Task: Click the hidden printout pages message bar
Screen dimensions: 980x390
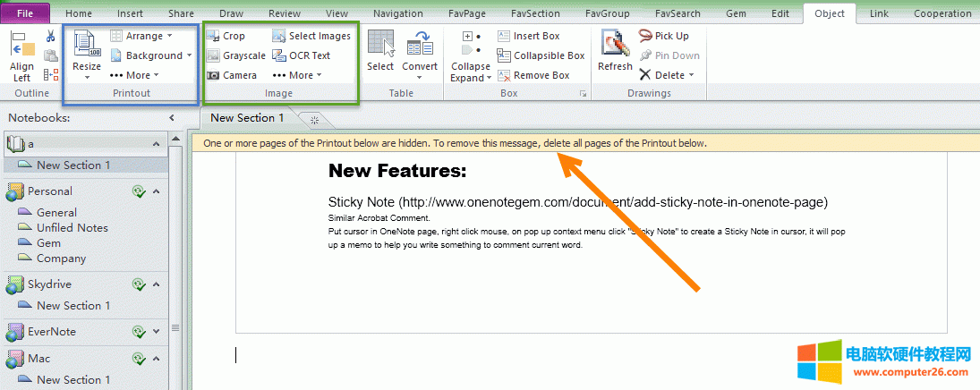Action: pyautogui.click(x=585, y=143)
